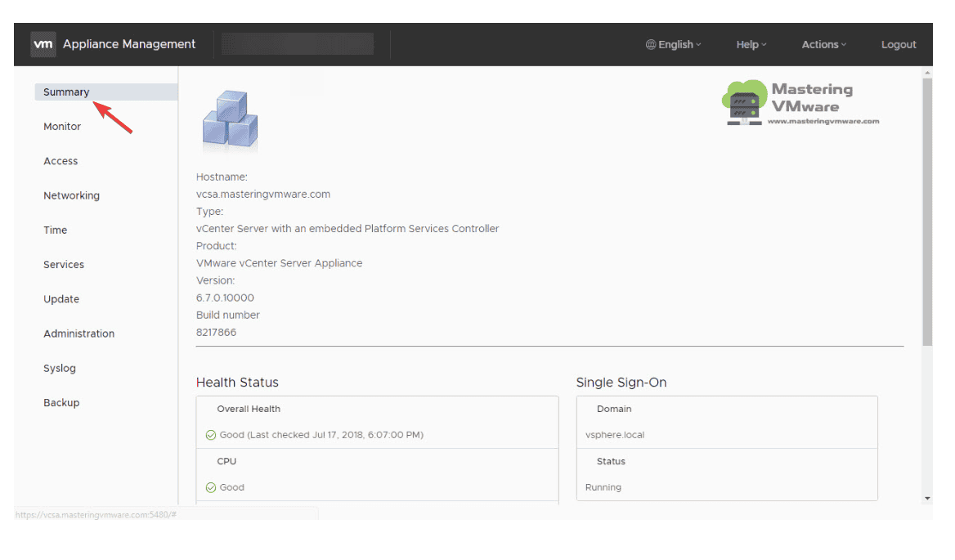The width and height of the screenshot is (955, 560).
Task: Click the VMware vm logo icon
Action: click(x=43, y=44)
